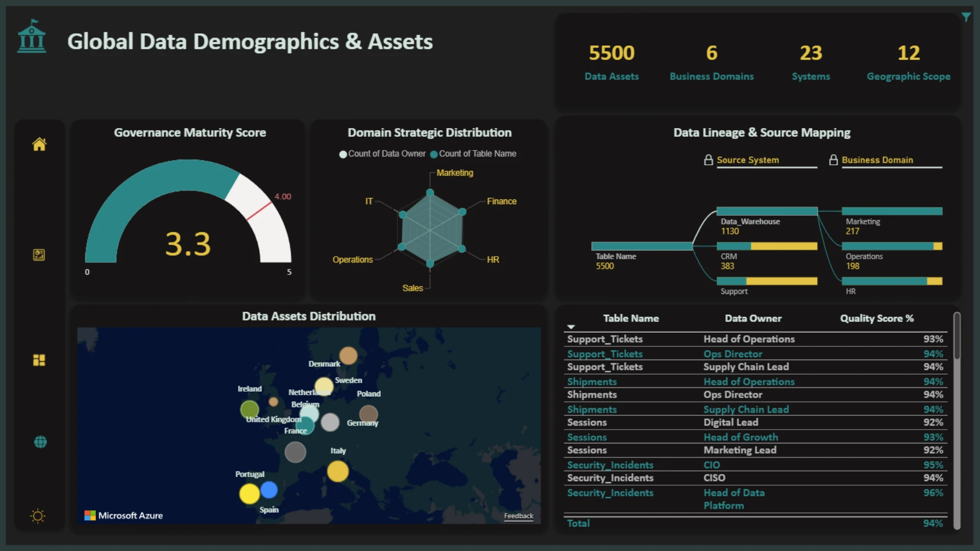Click the lock icon beside Business Domain

[x=834, y=160]
